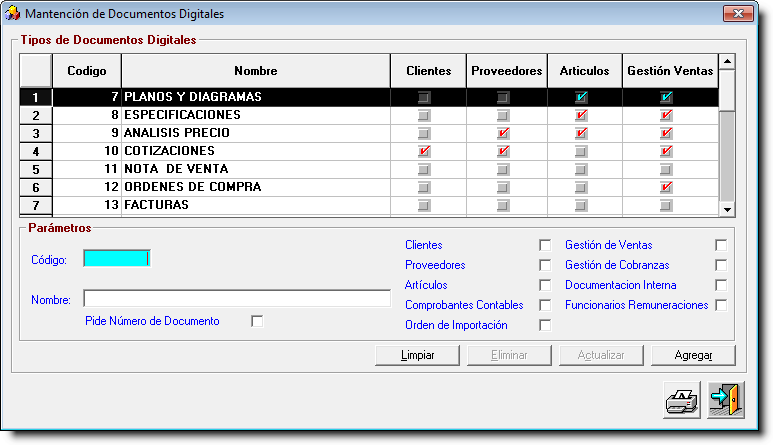The height and width of the screenshot is (445, 773).
Task: Click the Código input field
Action: (116, 258)
